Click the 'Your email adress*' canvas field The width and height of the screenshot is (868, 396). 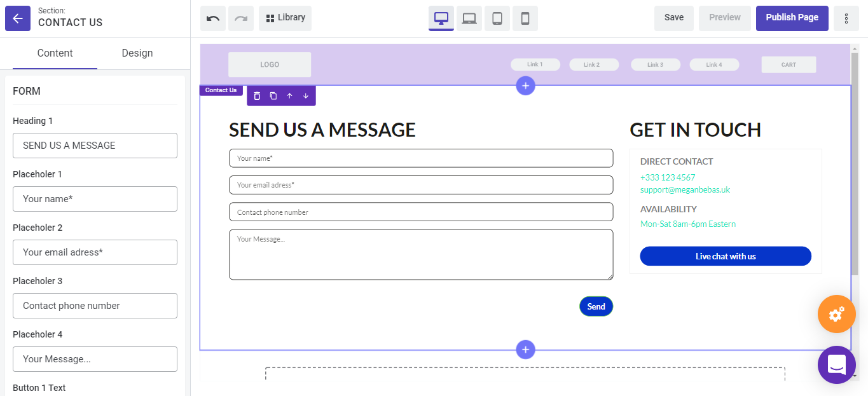click(421, 185)
